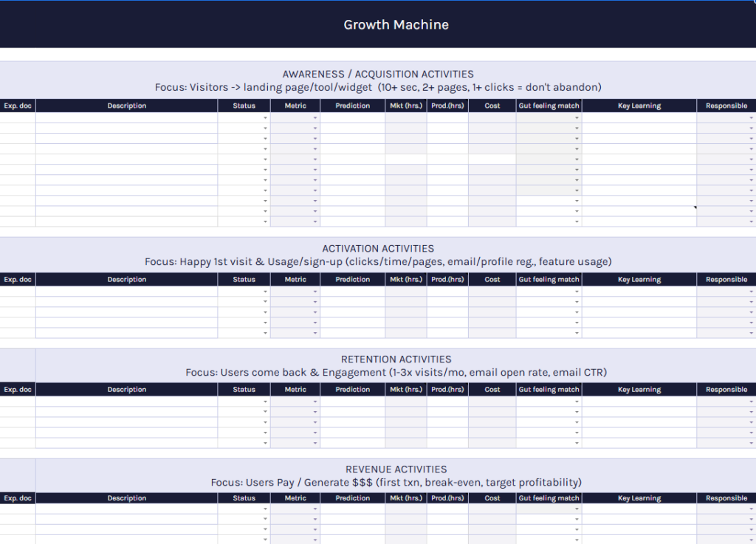
Task: Click Exp. doc cell in first Activation row
Action: coord(18,292)
